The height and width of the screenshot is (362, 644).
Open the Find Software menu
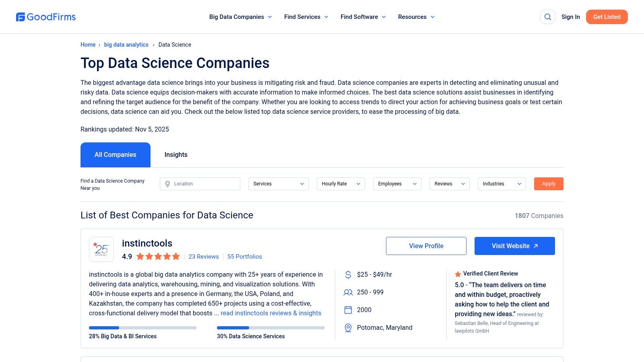coord(363,17)
